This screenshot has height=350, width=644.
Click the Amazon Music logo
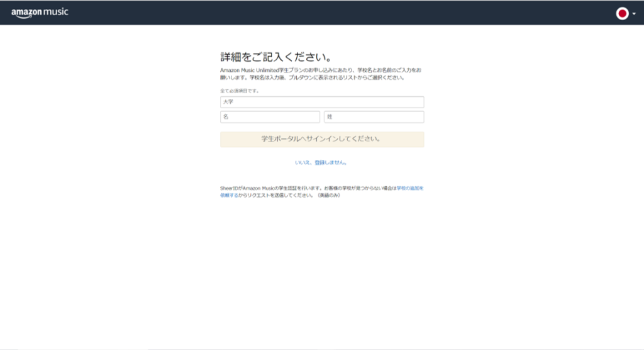pos(40,13)
